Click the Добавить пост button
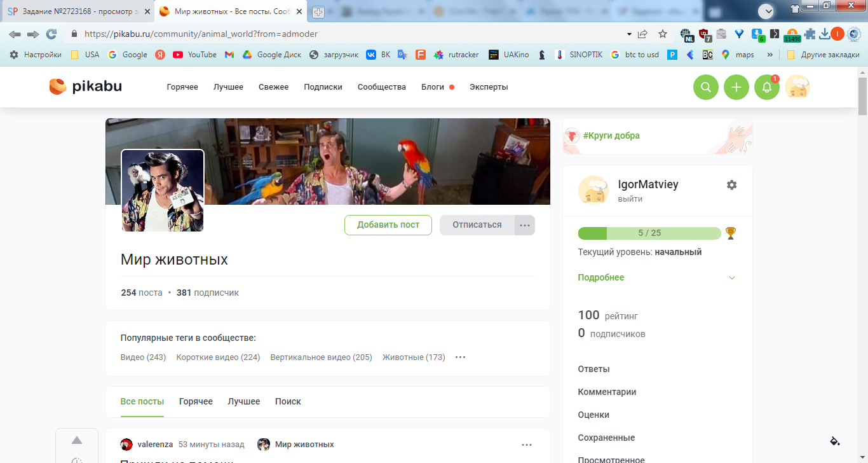The width and height of the screenshot is (868, 463). pos(388,225)
